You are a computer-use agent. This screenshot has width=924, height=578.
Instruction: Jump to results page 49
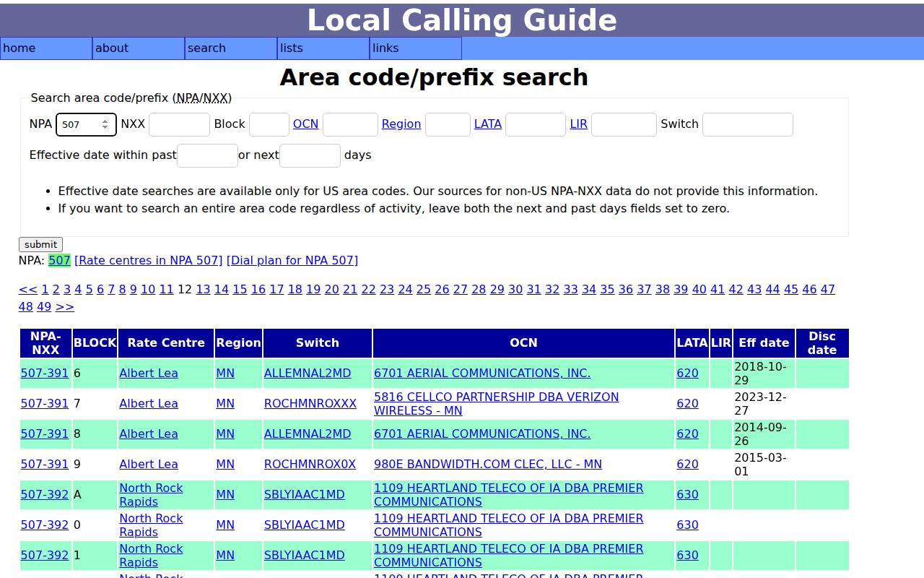[44, 306]
